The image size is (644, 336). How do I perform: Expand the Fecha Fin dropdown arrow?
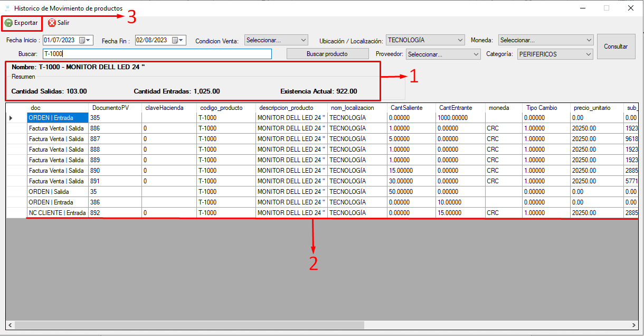182,40
